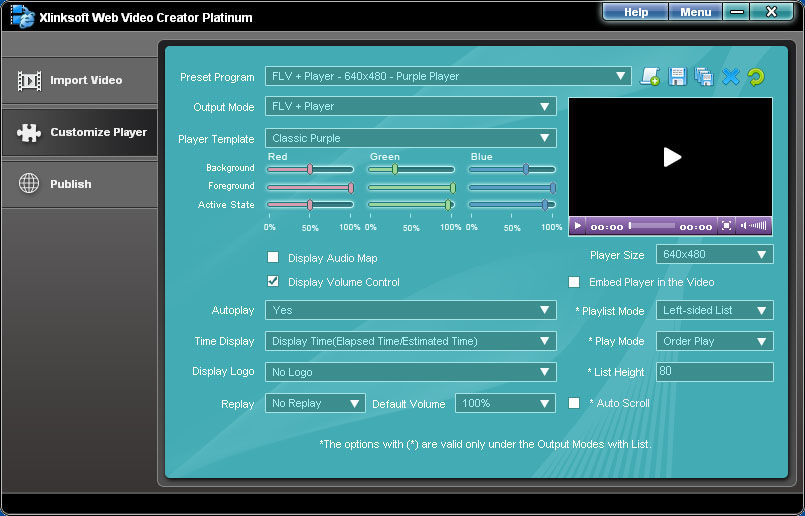Click the Active State Red slider
Image resolution: width=805 pixels, height=516 pixels.
coord(310,205)
